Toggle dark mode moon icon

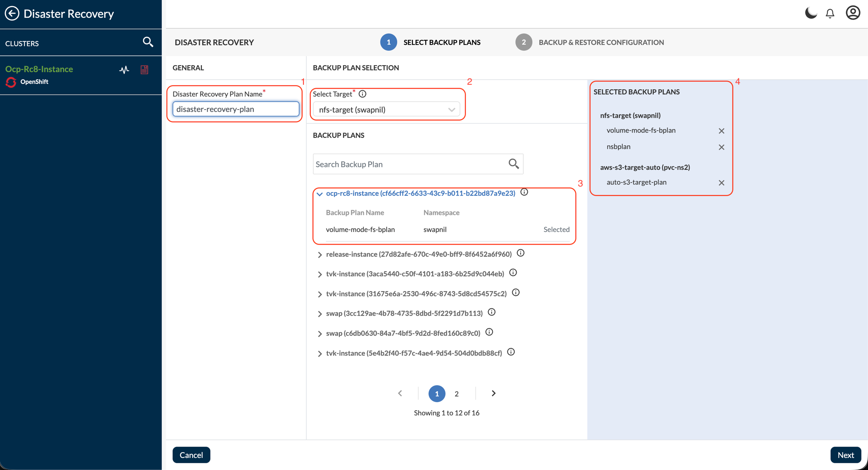pos(811,13)
